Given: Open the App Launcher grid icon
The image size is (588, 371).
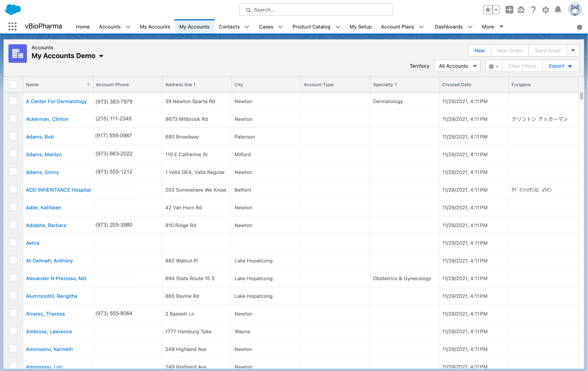Looking at the screenshot, I should (12, 26).
